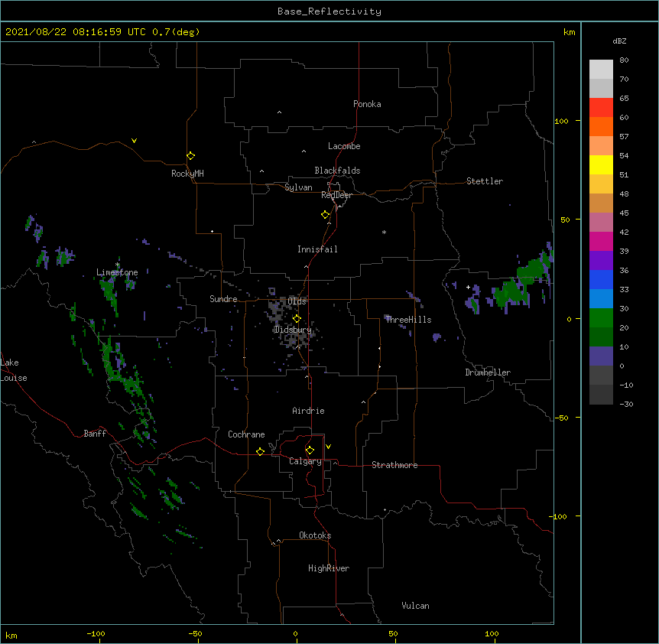This screenshot has width=659, height=644.
Task: Click the Blackfalds city label
Action: 337,171
